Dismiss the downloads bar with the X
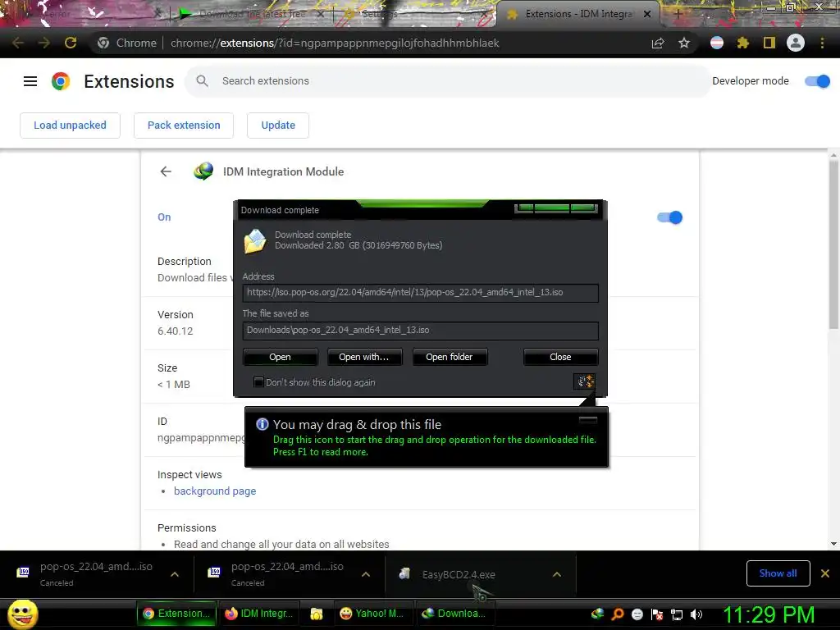 [x=825, y=573]
